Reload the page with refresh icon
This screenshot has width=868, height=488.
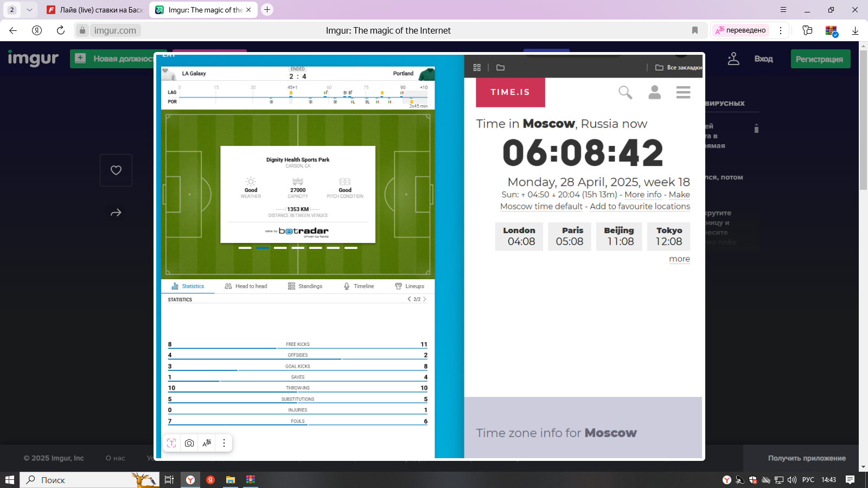(61, 30)
